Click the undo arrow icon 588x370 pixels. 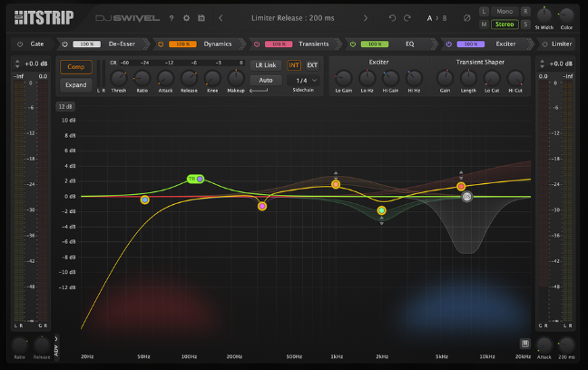(x=392, y=18)
